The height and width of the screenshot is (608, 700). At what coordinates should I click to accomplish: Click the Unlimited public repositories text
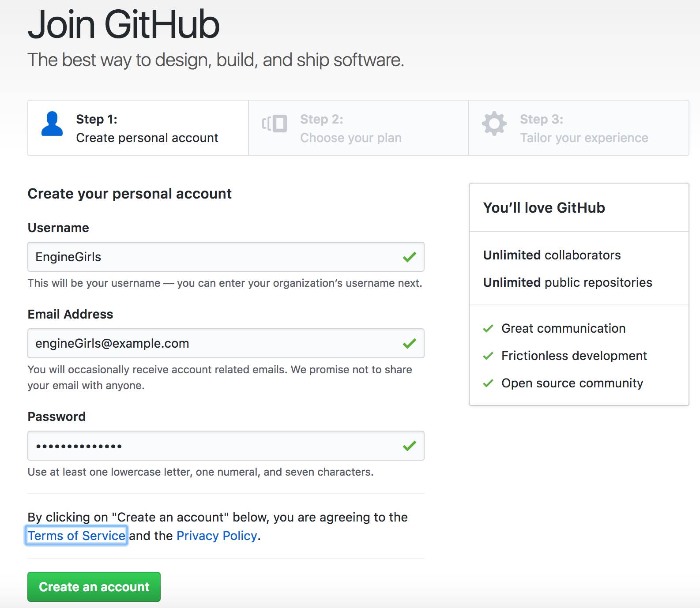(x=568, y=282)
